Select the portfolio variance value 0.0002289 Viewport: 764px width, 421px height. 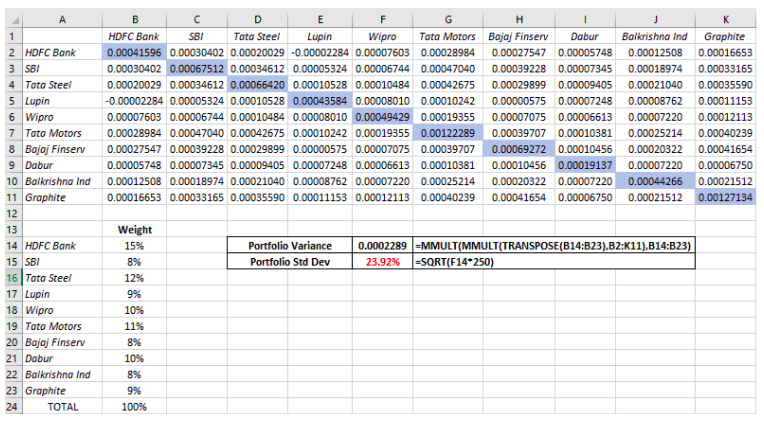382,246
